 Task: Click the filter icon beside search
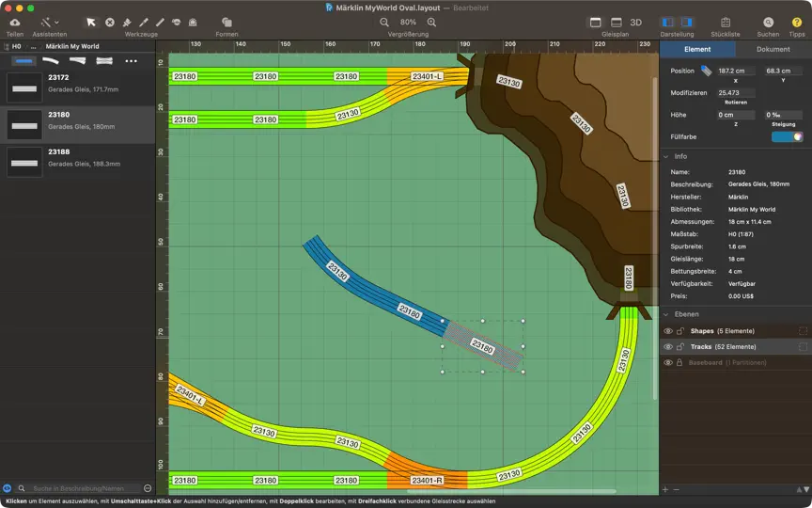point(7,488)
